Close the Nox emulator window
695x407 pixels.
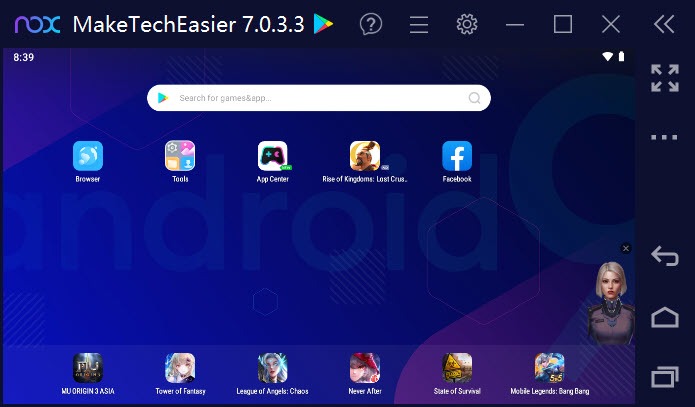611,24
